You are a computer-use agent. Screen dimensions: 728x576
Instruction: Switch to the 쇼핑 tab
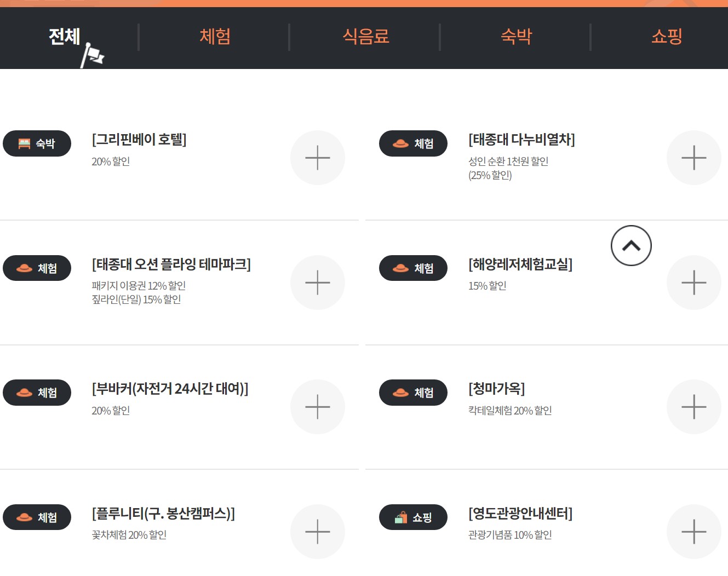click(x=666, y=36)
